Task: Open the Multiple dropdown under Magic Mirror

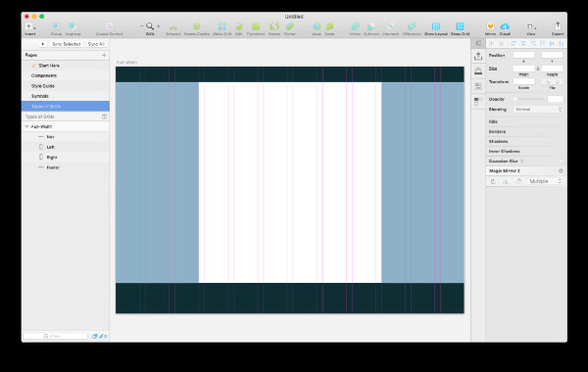Action: click(545, 181)
